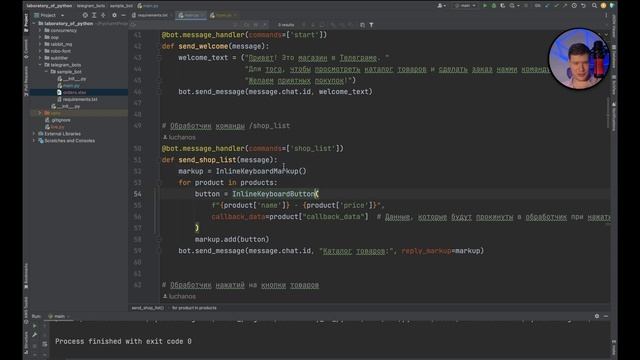Click the InlineKeyboardButton call on line 54
Image resolution: width=640 pixels, height=360 pixels.
[273, 194]
